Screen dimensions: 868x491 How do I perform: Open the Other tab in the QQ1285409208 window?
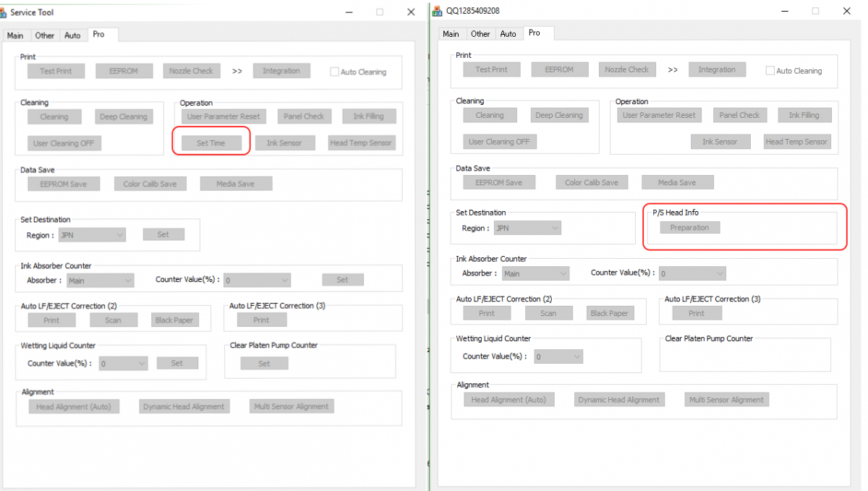[x=480, y=34]
